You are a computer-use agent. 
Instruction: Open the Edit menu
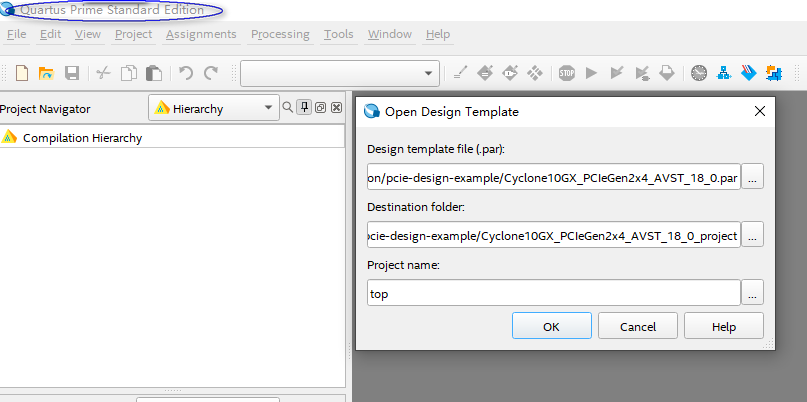[50, 34]
